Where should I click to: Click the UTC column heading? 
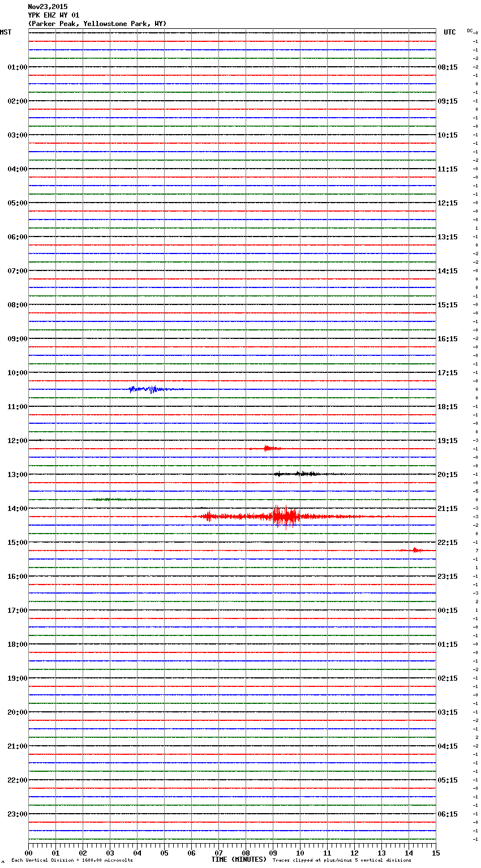coord(450,32)
